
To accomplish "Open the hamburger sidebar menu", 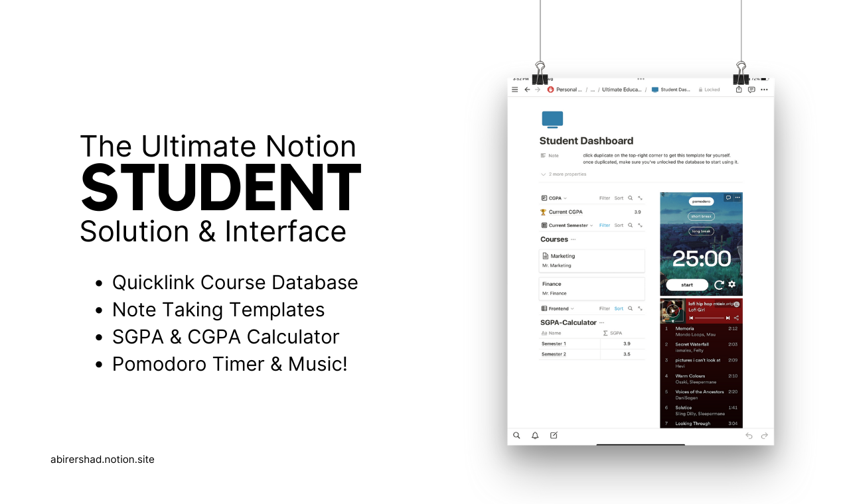I will [514, 90].
